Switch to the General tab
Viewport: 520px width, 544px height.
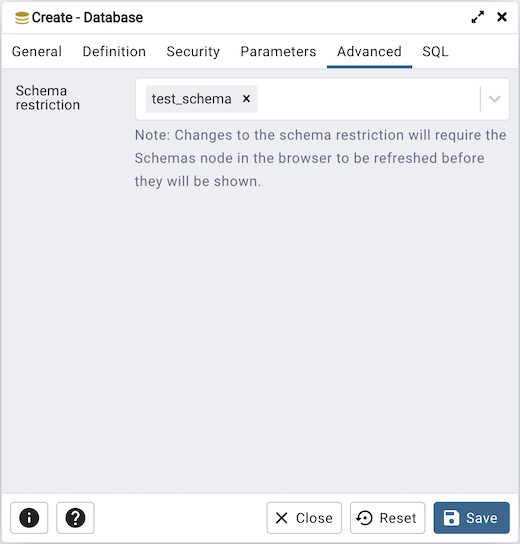(37, 51)
